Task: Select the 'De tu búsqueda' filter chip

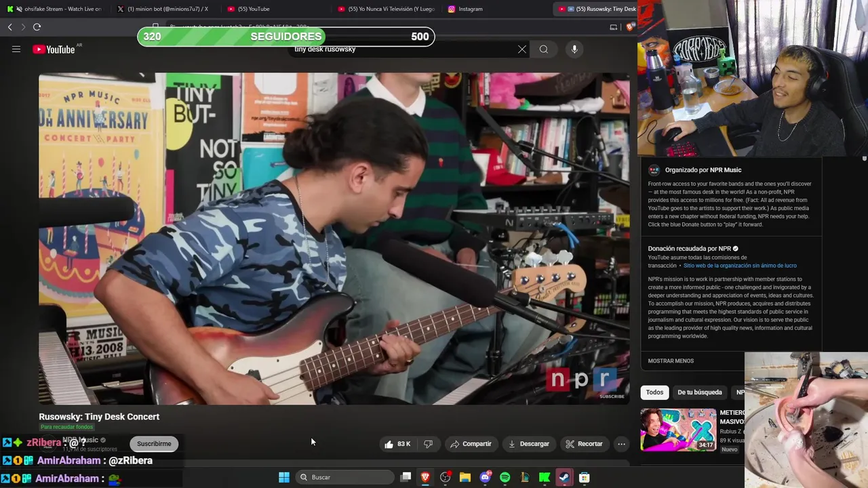Action: tap(700, 392)
